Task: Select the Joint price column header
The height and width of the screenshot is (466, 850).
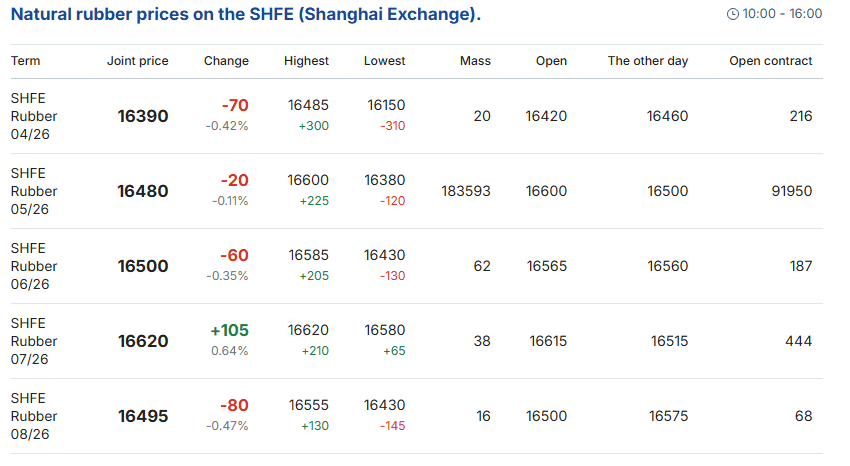Action: [x=138, y=61]
